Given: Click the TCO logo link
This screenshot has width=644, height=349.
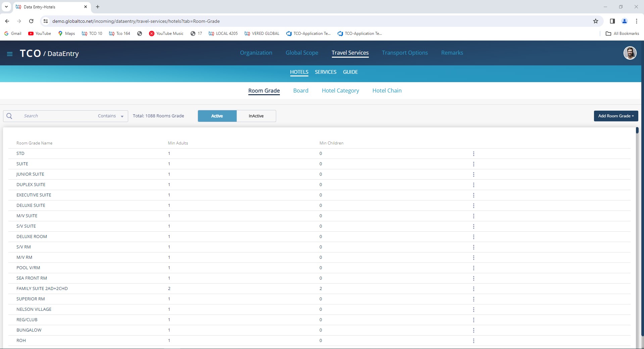Looking at the screenshot, I should point(30,53).
